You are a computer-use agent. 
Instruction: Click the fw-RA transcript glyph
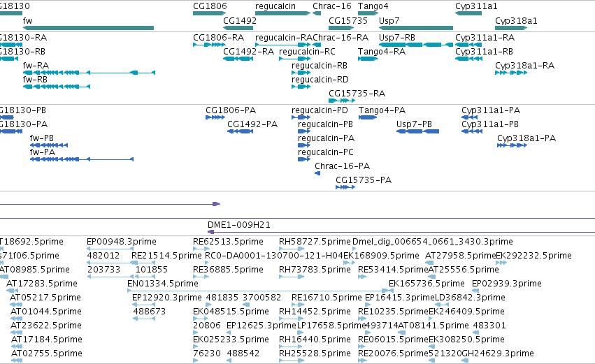(x=89, y=73)
